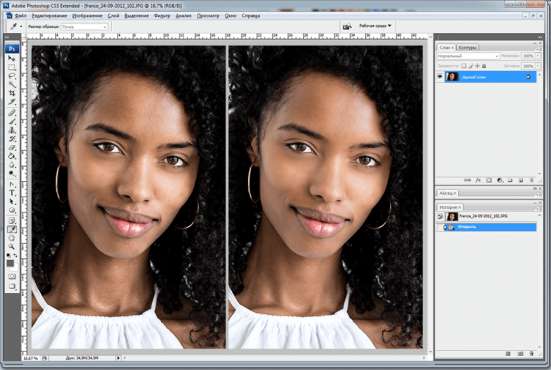Image resolution: width=551 pixels, height=370 pixels.
Task: Select the Clone Stamp tool
Action: point(12,130)
